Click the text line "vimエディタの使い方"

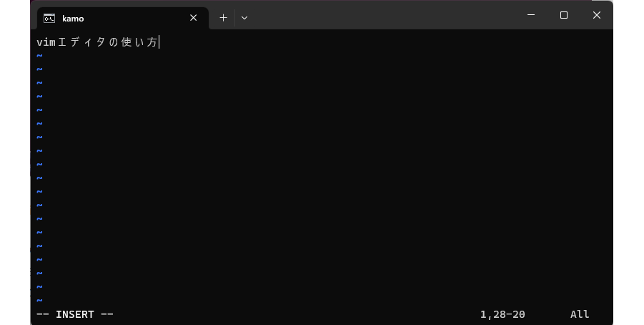[x=97, y=42]
